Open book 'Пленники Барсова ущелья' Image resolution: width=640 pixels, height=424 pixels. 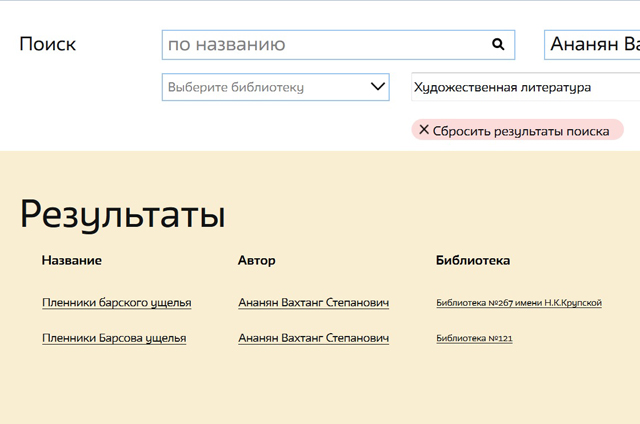pyautogui.click(x=114, y=338)
